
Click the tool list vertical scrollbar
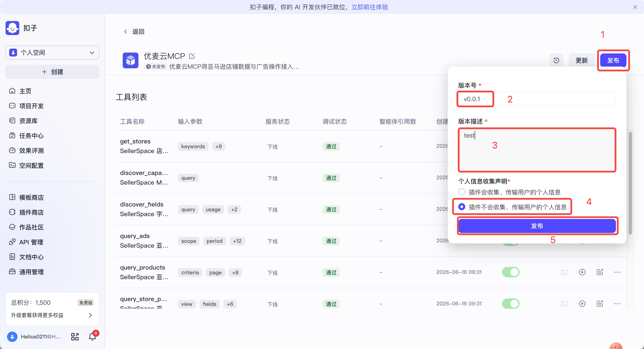[630, 183]
